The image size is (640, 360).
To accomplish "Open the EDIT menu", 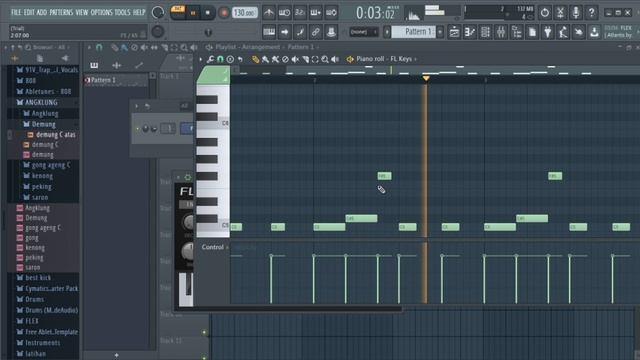I will click(29, 12).
